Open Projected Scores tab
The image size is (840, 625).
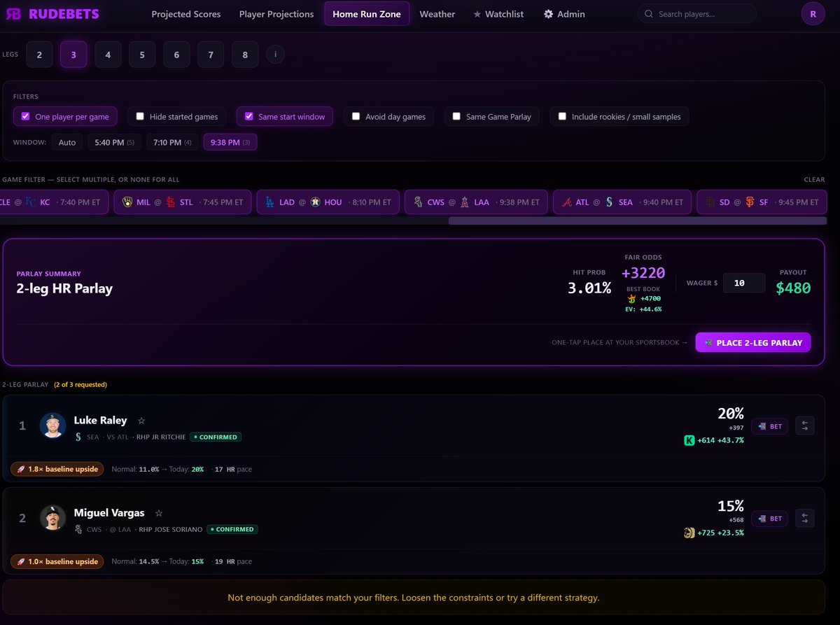tap(186, 14)
